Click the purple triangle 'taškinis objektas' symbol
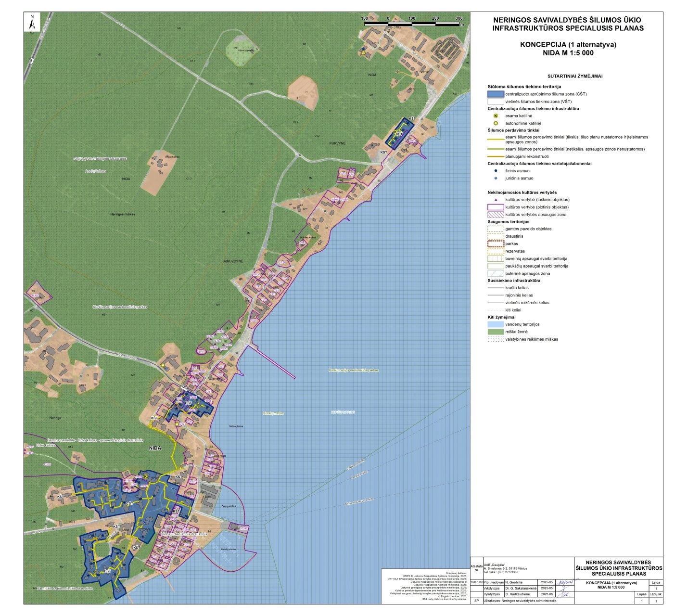675x616 pixels. click(495, 200)
